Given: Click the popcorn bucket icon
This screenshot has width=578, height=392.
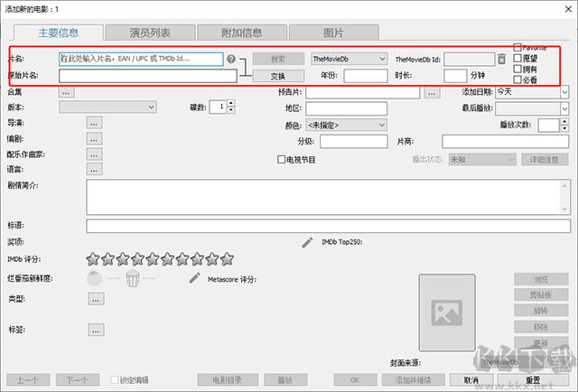Looking at the screenshot, I should click(133, 277).
